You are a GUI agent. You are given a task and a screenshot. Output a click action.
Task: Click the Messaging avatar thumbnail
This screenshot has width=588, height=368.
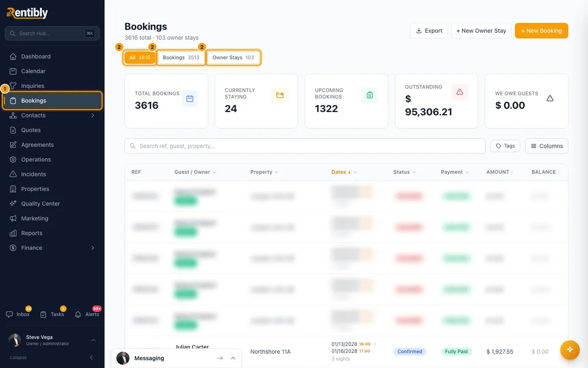123,358
